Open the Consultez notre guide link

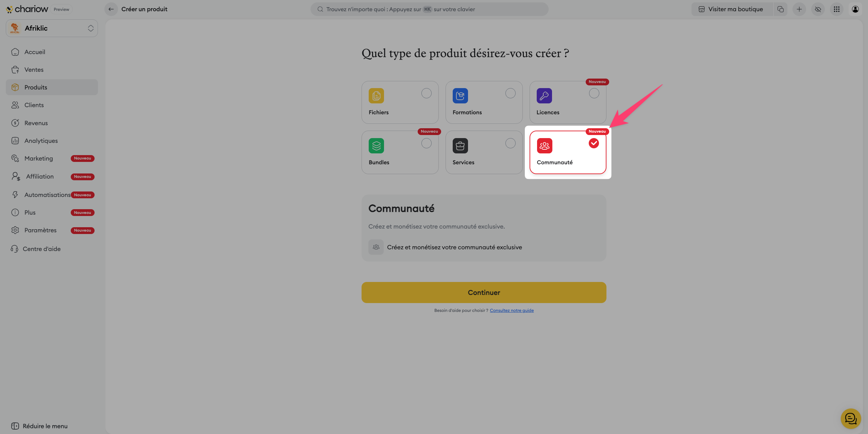point(512,311)
